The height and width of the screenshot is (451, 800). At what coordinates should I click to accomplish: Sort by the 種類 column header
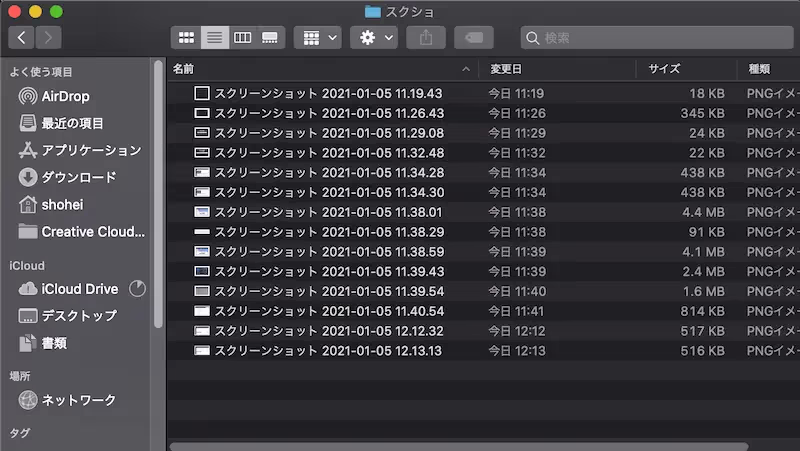click(759, 69)
